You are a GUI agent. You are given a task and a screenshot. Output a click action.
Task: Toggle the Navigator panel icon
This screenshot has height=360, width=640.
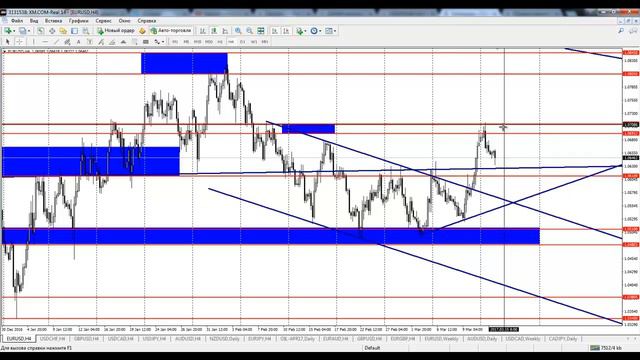click(x=63, y=31)
